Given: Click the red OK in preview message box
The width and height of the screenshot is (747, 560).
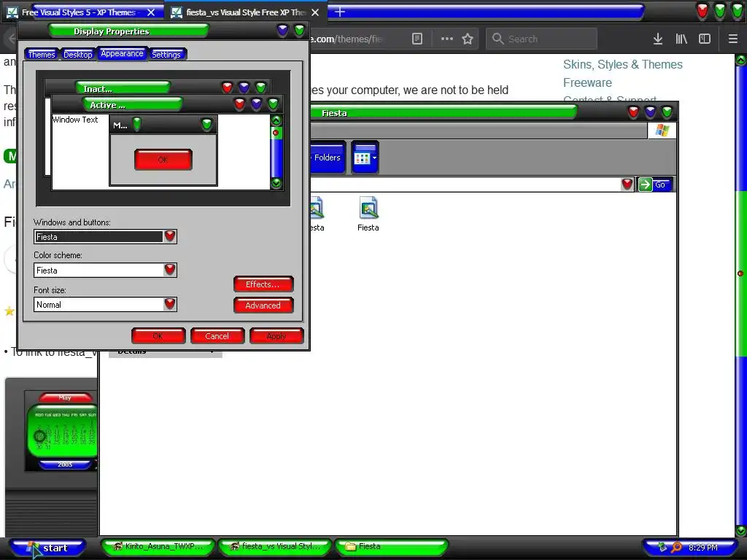Looking at the screenshot, I should tap(163, 160).
